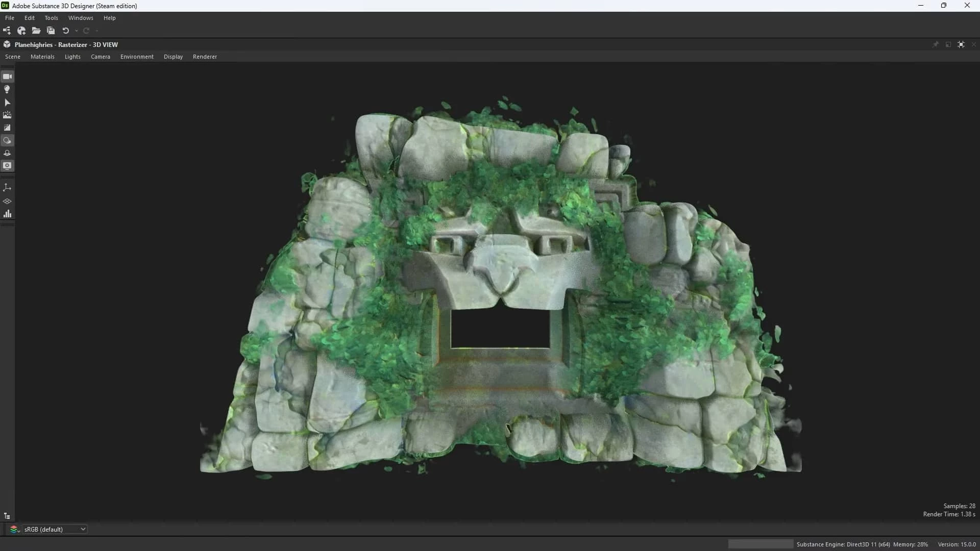This screenshot has width=980, height=551.
Task: Toggle the grid plane visibility icon
Action: [7, 201]
